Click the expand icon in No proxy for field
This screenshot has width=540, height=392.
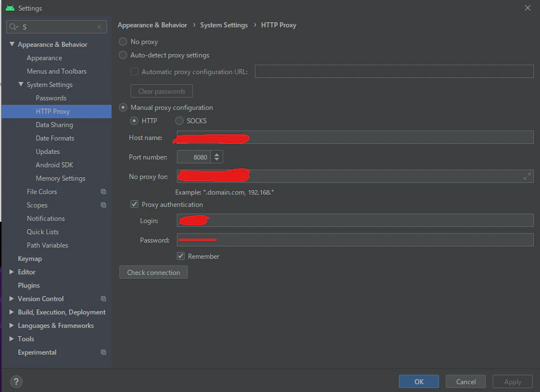[x=527, y=177]
